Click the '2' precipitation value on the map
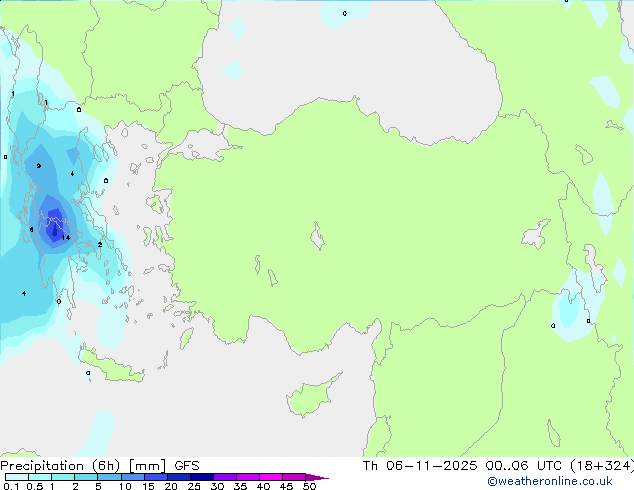The height and width of the screenshot is (490, 634). click(x=99, y=245)
